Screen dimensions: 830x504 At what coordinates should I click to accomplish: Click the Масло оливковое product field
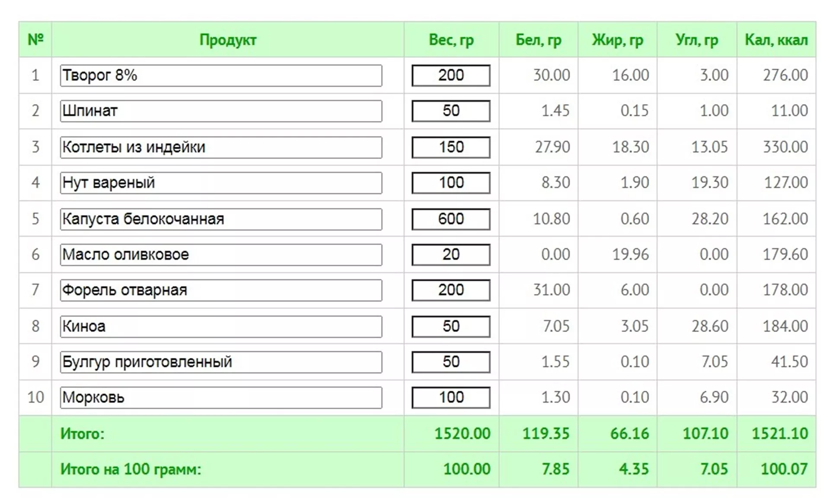coord(221,255)
